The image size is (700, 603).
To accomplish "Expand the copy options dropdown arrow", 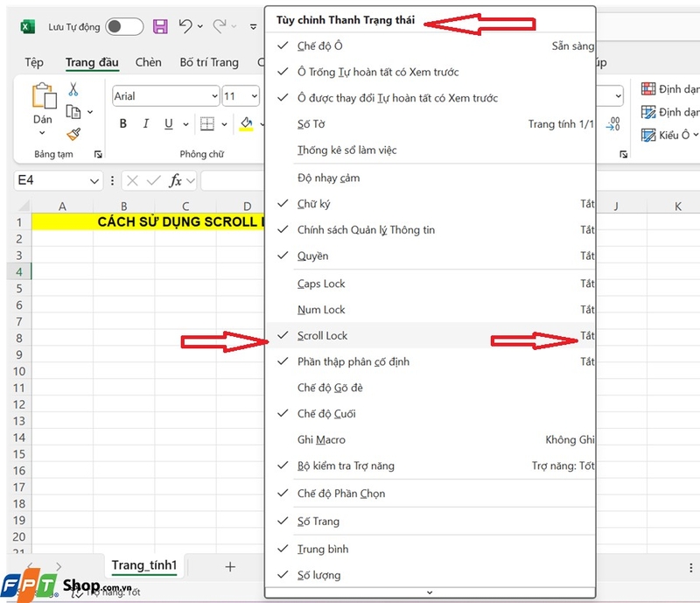I will (90, 112).
